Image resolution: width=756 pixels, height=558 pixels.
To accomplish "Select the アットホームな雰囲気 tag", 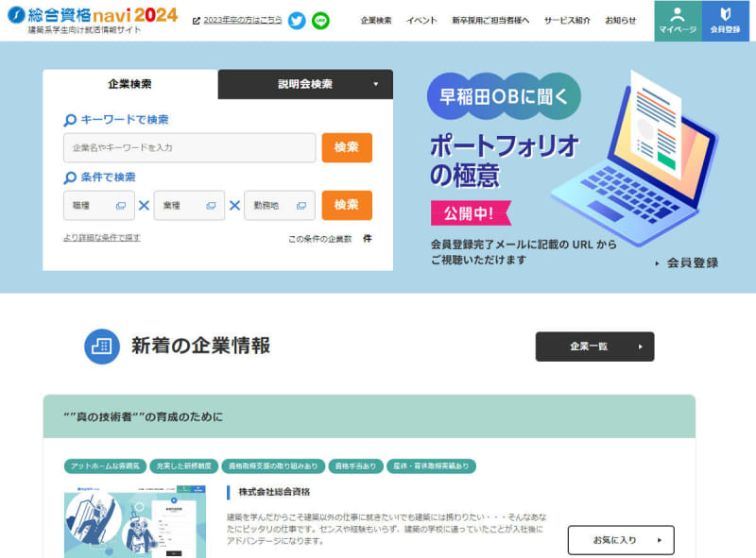I will point(105,466).
